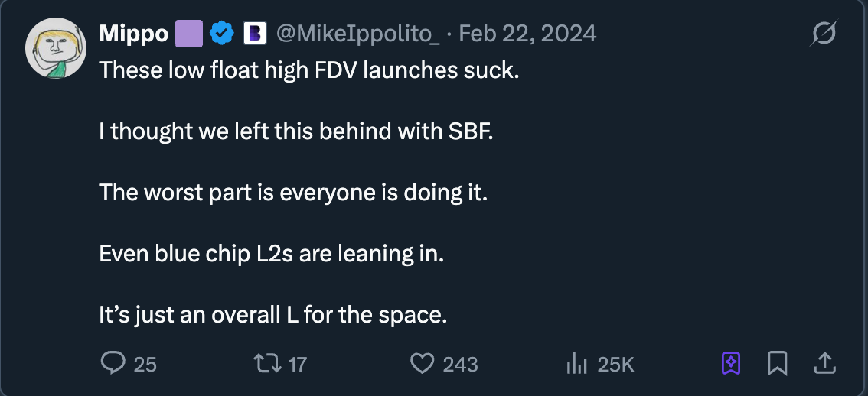This screenshot has width=868, height=396.
Task: Click the repost count 17
Action: coord(297,365)
